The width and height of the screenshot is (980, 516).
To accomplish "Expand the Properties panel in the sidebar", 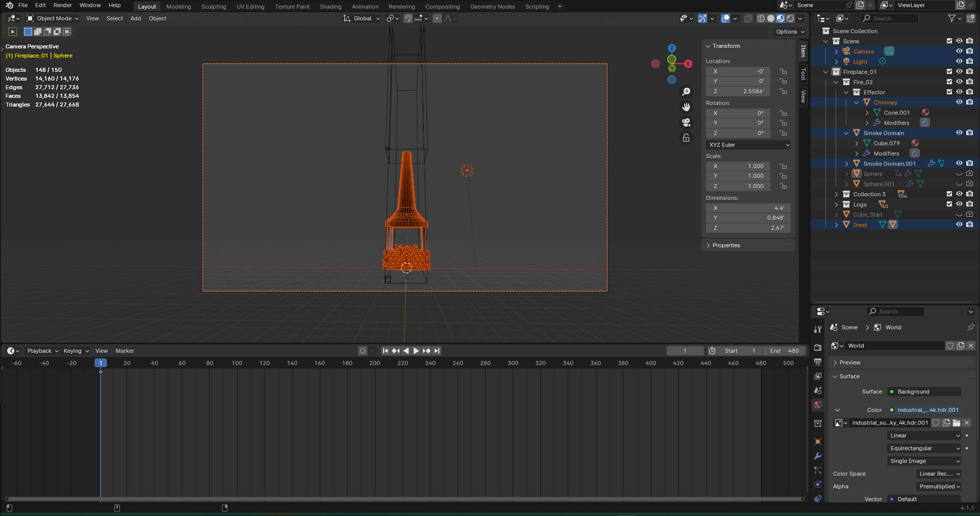I will [726, 245].
